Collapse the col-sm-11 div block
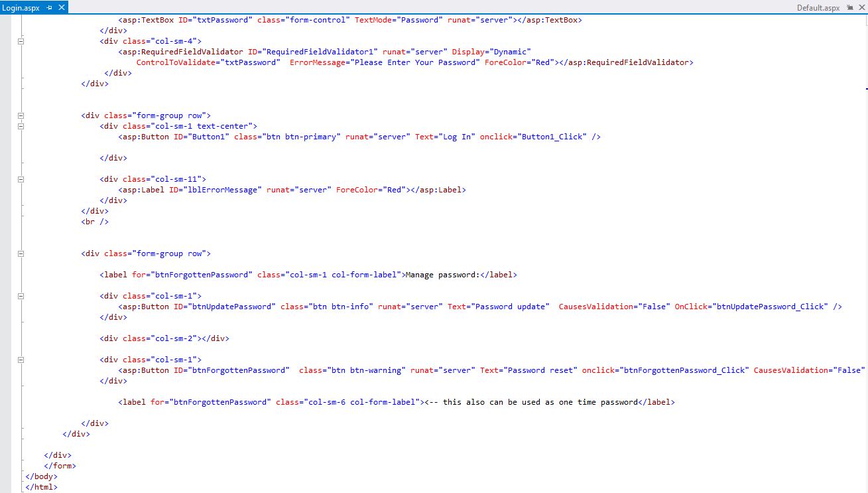The height and width of the screenshot is (493, 868). [21, 179]
